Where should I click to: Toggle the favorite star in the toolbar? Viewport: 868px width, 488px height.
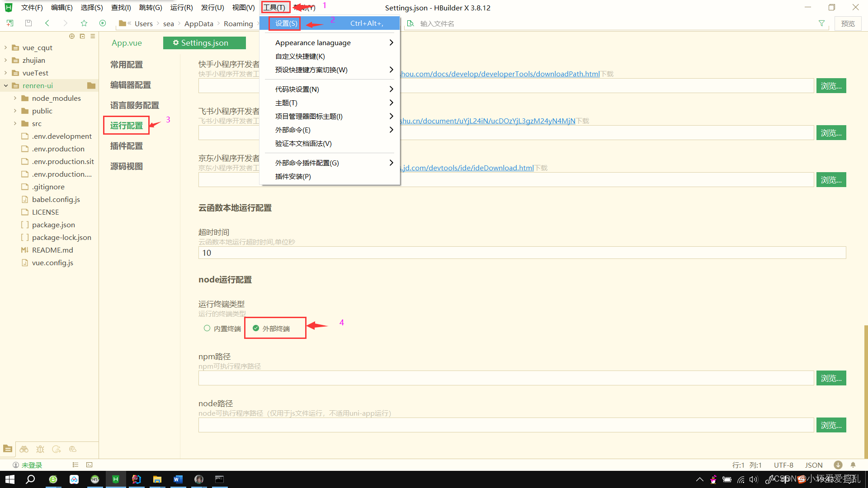pos(84,23)
